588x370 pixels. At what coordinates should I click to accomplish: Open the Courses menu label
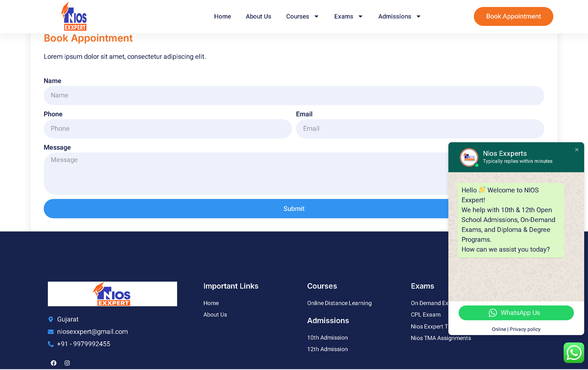[x=298, y=16]
